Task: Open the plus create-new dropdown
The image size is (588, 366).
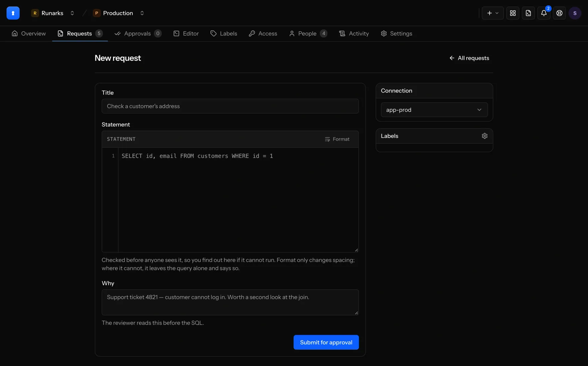Action: 492,13
